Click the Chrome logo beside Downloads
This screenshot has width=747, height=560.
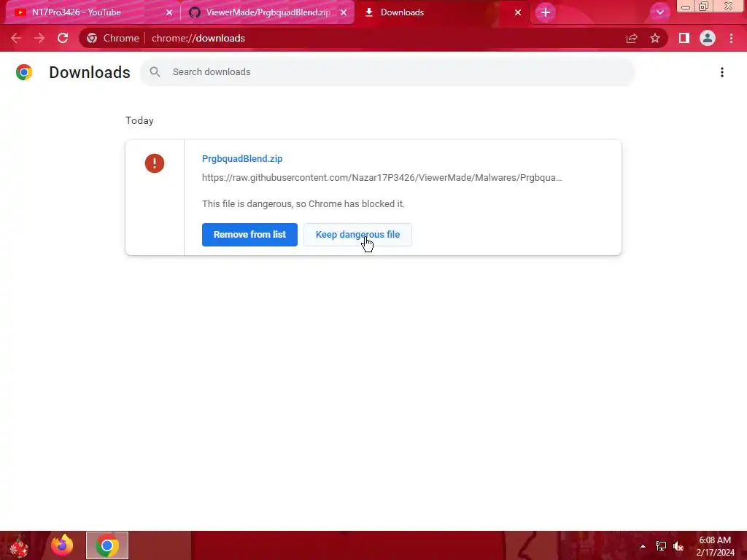pyautogui.click(x=24, y=72)
